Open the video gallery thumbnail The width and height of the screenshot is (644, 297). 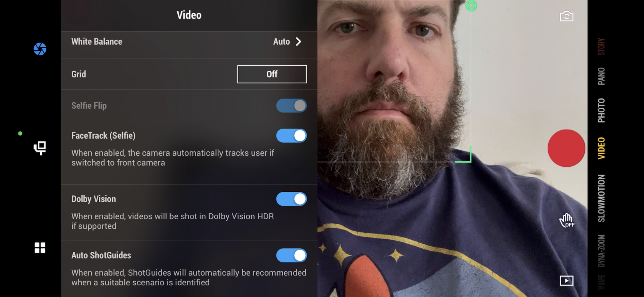pyautogui.click(x=567, y=280)
